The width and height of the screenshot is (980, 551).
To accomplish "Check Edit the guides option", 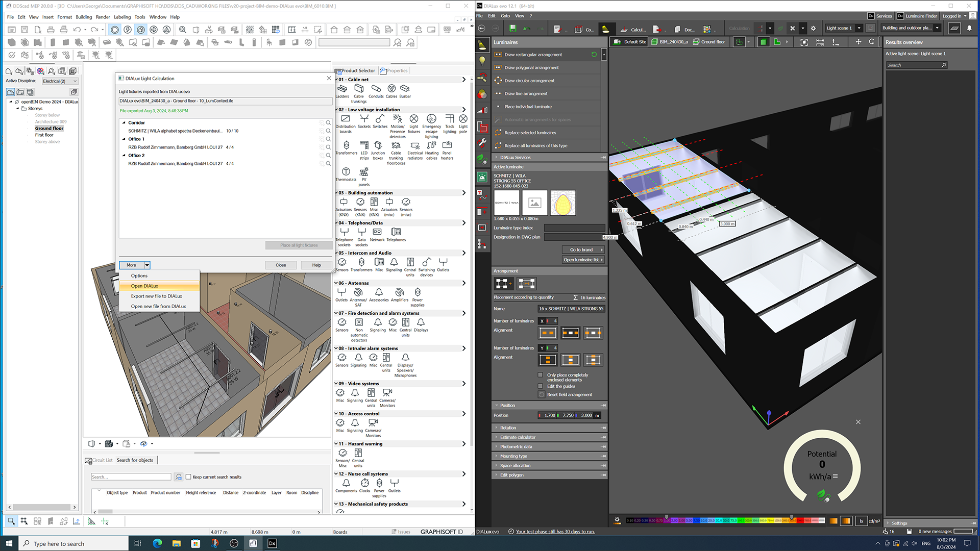I will pyautogui.click(x=541, y=386).
